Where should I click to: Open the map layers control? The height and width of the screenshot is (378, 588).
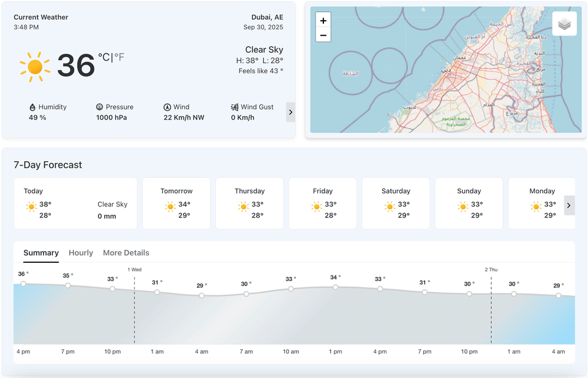[564, 24]
